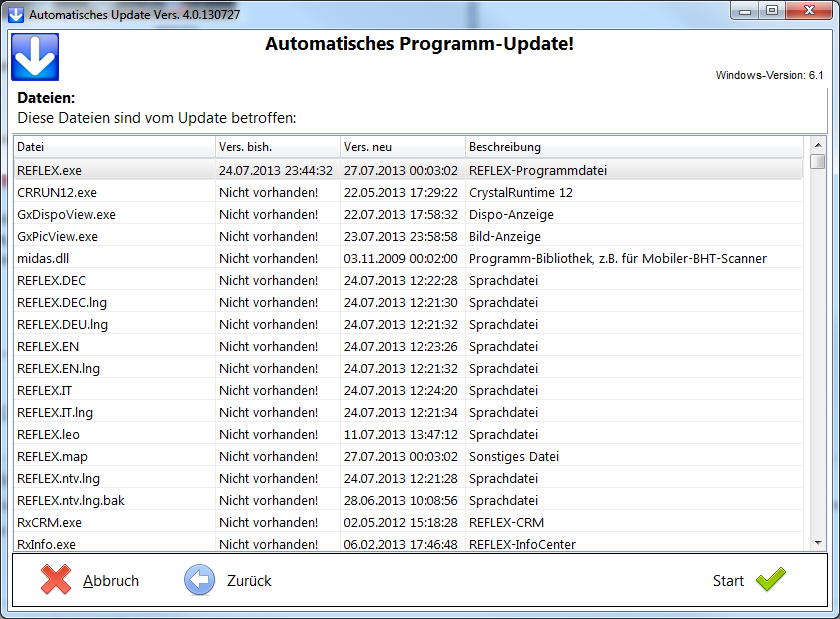840x619 pixels.
Task: Select the RxInfo.exe file
Action: pyautogui.click(x=408, y=543)
